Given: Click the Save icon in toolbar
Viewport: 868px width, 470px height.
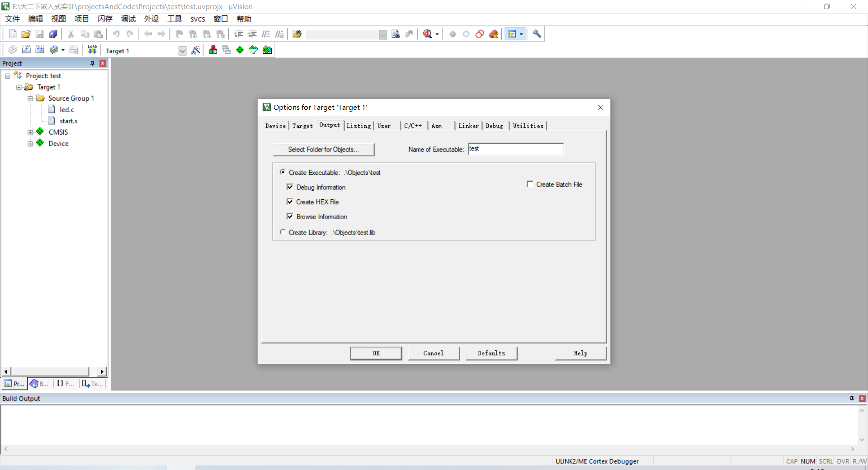Looking at the screenshot, I should [40, 34].
